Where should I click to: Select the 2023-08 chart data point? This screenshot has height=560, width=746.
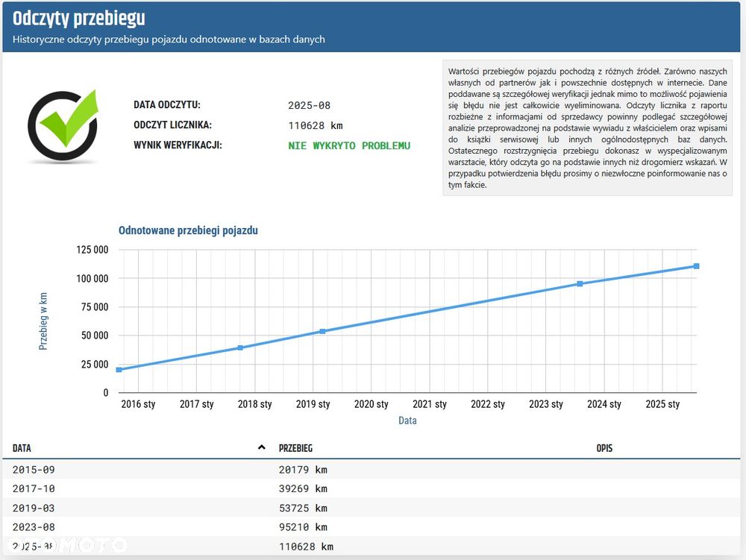coord(580,284)
